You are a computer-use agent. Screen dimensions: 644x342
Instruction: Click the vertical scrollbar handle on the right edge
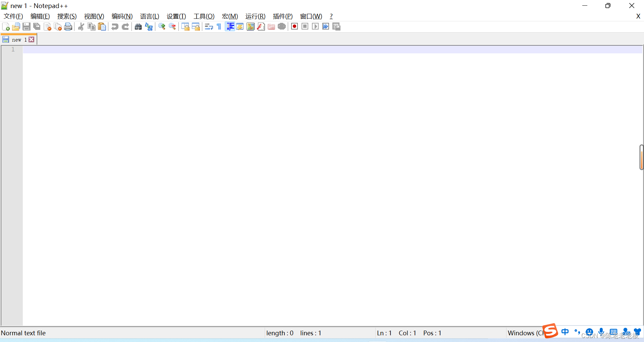(x=641, y=157)
